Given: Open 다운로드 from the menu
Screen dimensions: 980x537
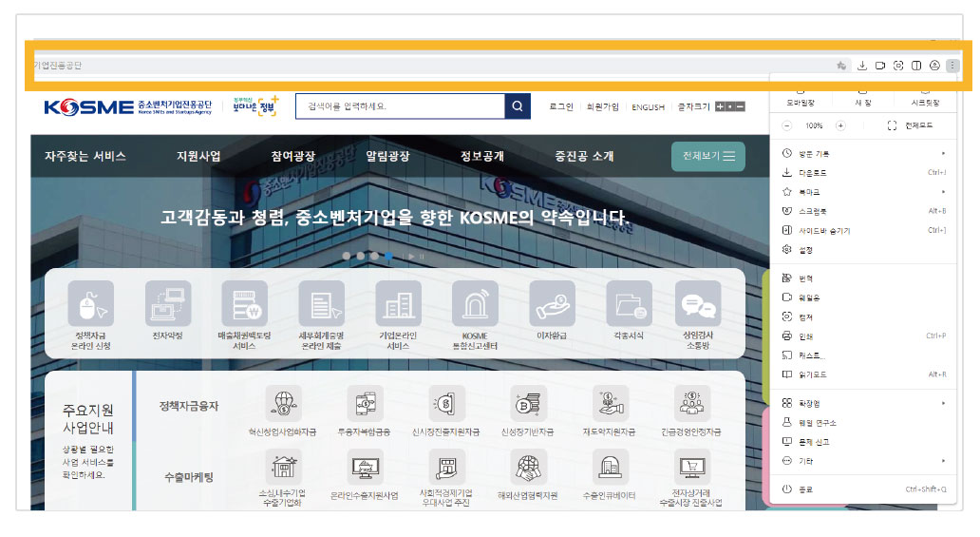Looking at the screenshot, I should click(x=863, y=173).
